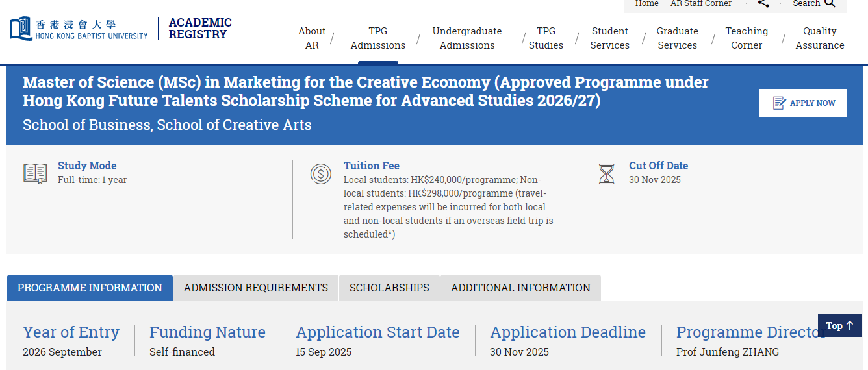Click the search magnifier icon
Image resolution: width=868 pixels, height=370 pixels.
pos(830,3)
